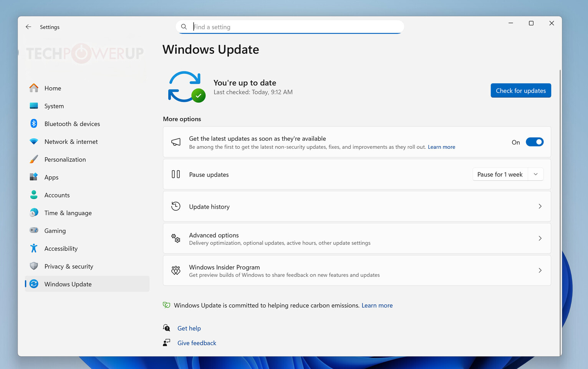Open Personalization settings

point(65,159)
